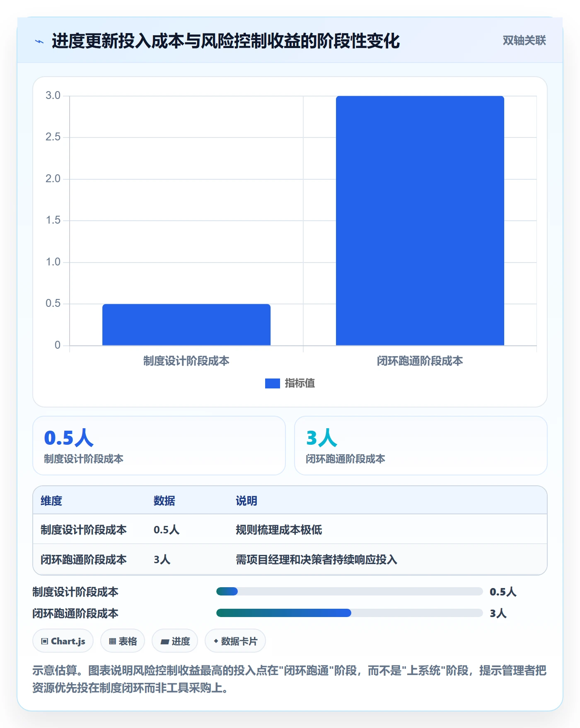580x728 pixels.
Task: Click the large cyan 3人 figure in the data card
Action: coord(321,438)
